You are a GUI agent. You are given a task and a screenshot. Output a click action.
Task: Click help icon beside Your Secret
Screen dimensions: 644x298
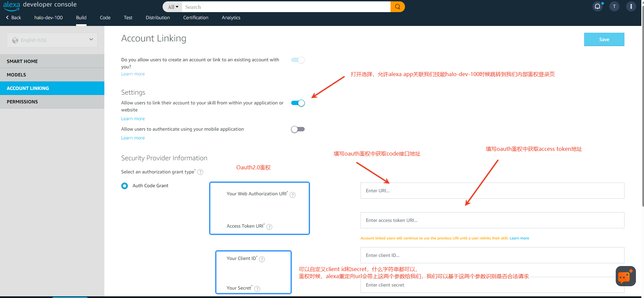257,289
